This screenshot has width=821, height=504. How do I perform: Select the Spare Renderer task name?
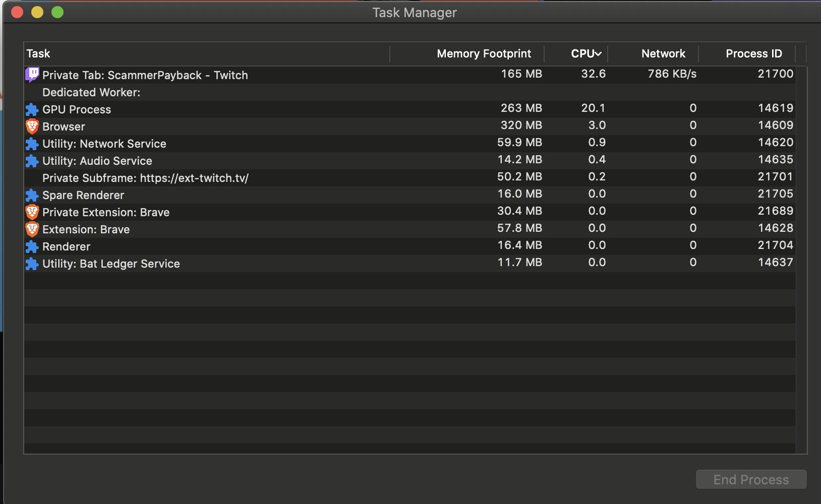(x=83, y=195)
